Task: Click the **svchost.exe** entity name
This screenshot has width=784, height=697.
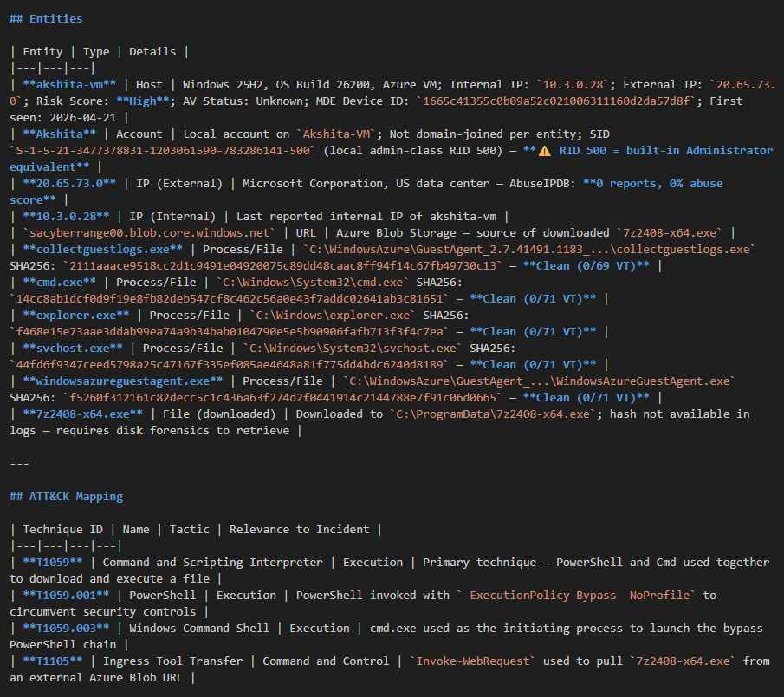Action: coord(73,349)
